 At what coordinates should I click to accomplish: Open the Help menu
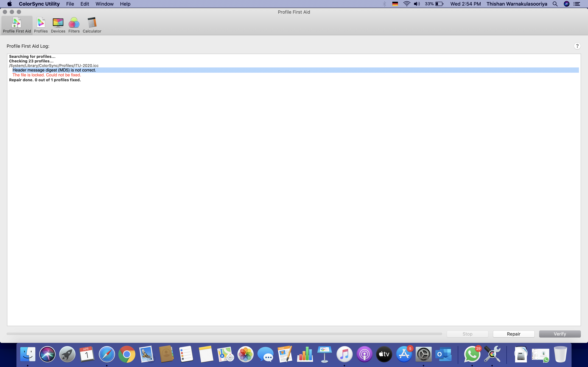pyautogui.click(x=125, y=4)
